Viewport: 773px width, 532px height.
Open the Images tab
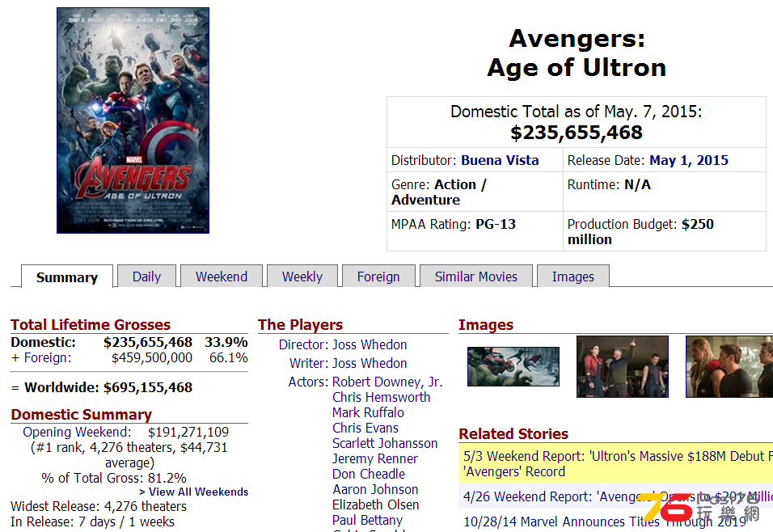click(x=572, y=277)
